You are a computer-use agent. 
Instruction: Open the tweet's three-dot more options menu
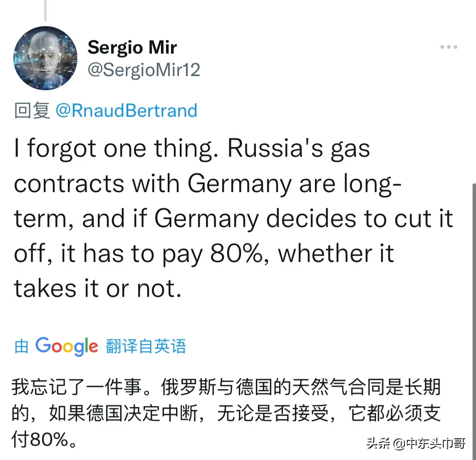(x=449, y=47)
